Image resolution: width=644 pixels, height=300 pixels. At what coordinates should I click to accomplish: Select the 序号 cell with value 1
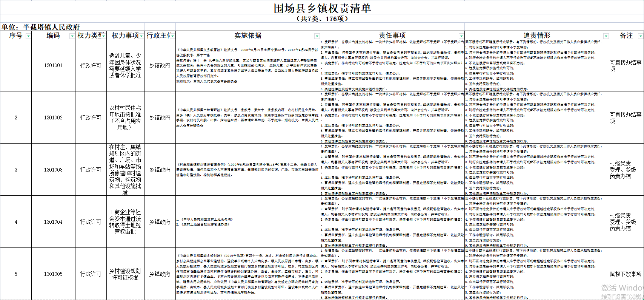pos(16,65)
